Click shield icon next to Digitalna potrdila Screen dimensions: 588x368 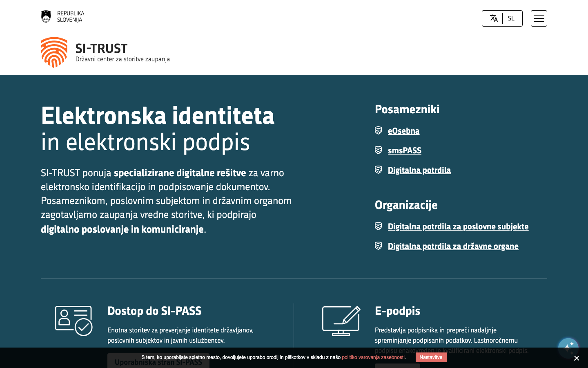point(379,170)
